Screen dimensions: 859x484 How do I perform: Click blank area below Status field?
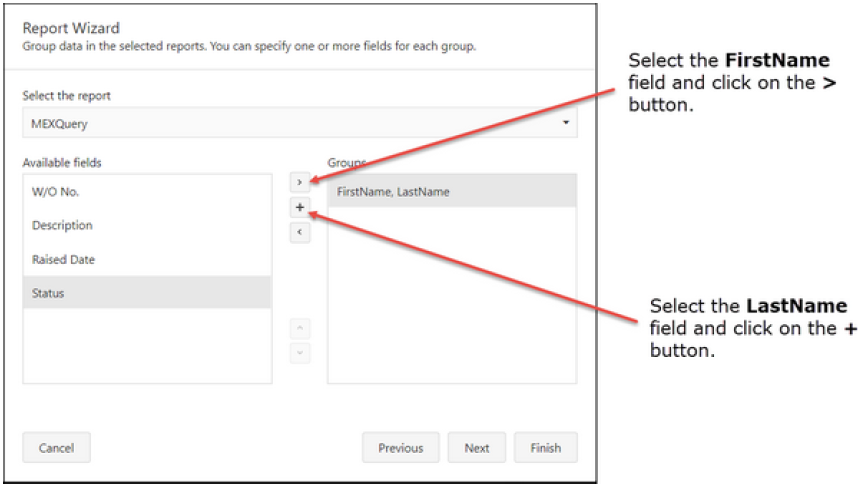click(x=147, y=345)
